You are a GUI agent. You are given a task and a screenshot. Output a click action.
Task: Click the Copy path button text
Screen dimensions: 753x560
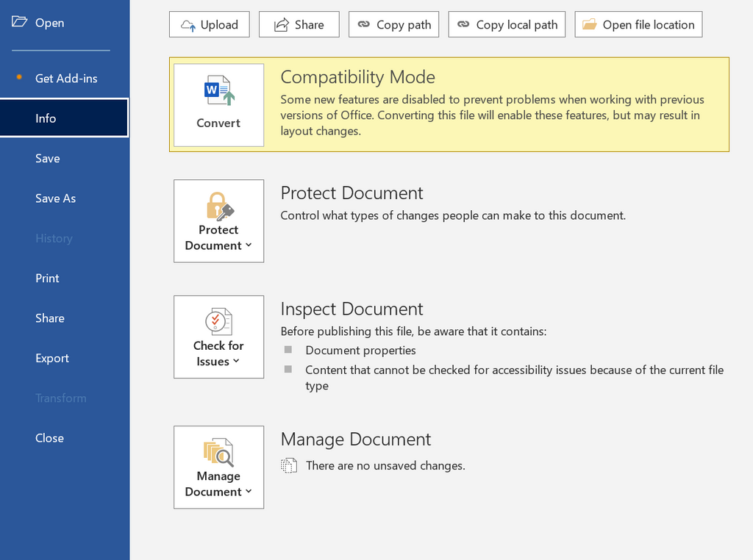[404, 25]
